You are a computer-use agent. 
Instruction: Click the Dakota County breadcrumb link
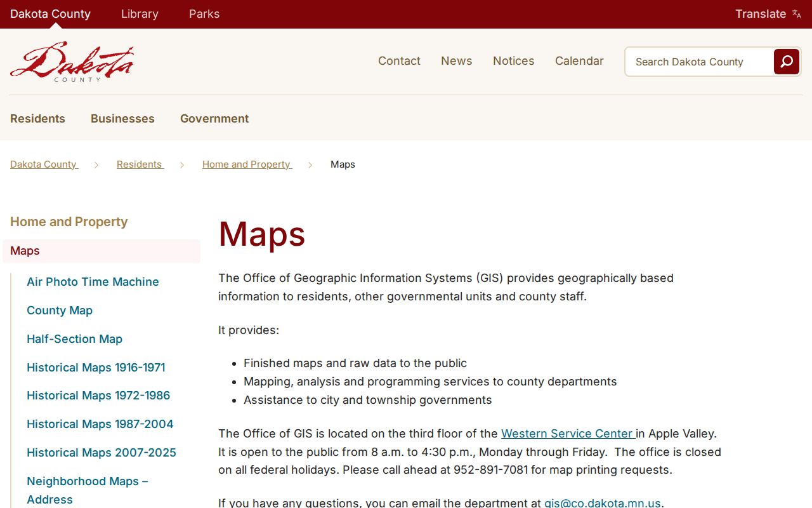44,164
